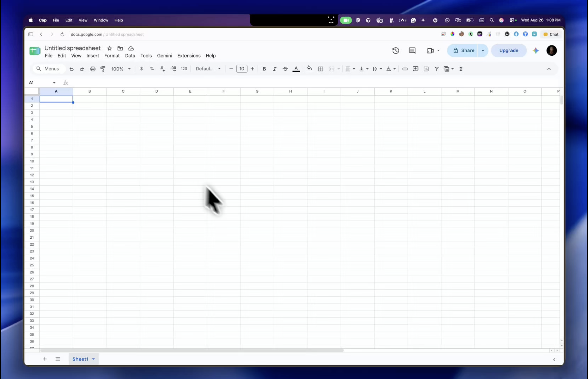Open the Insert menu
The height and width of the screenshot is (379, 588).
coord(93,56)
